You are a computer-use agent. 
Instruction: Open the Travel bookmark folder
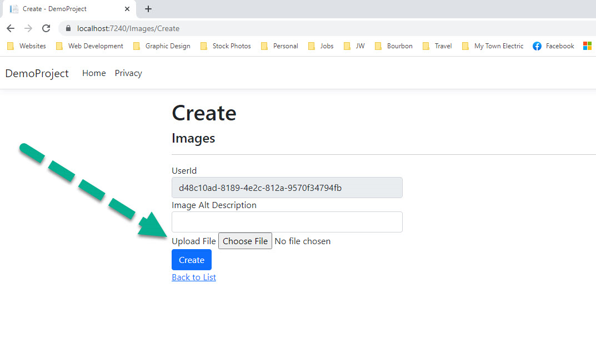pos(437,46)
